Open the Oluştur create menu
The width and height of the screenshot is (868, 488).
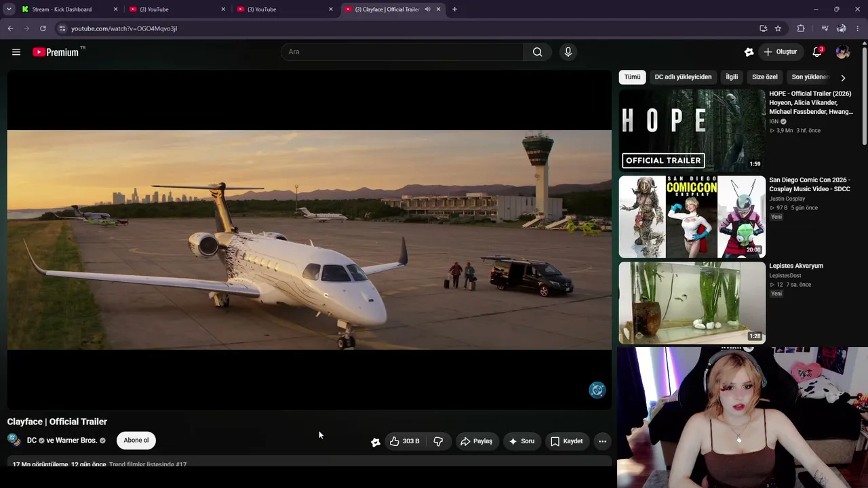pos(780,52)
